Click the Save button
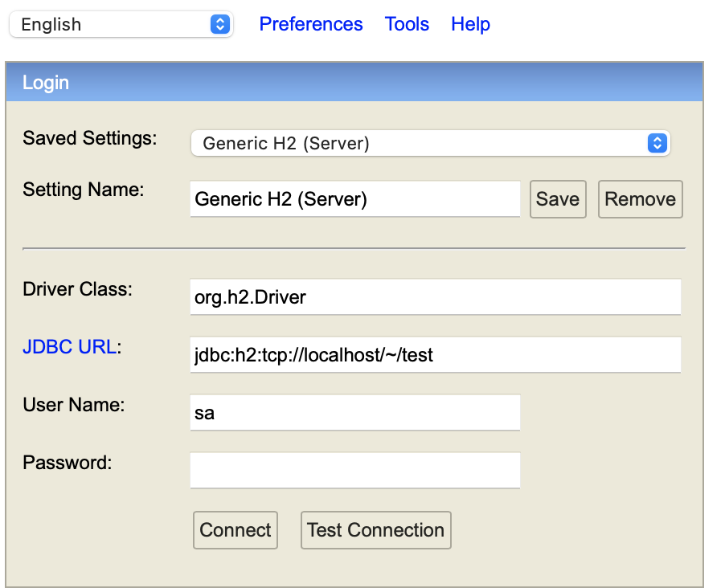The image size is (725, 588). [x=558, y=199]
